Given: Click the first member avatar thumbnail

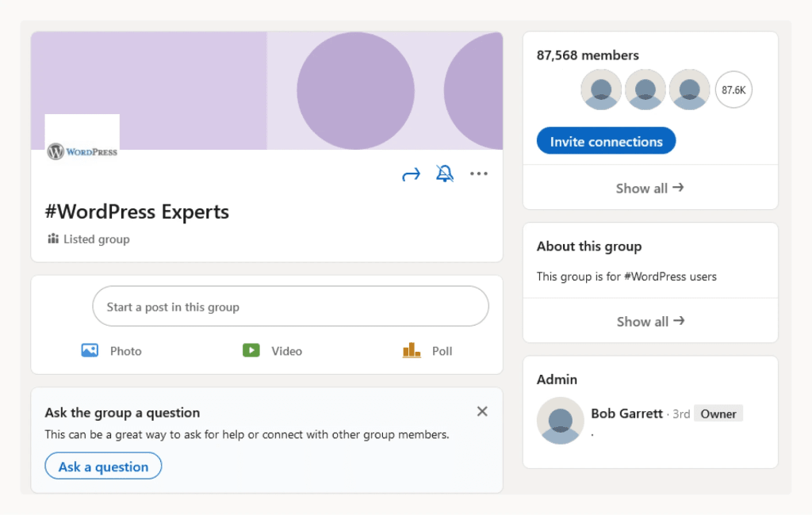Looking at the screenshot, I should pyautogui.click(x=600, y=90).
